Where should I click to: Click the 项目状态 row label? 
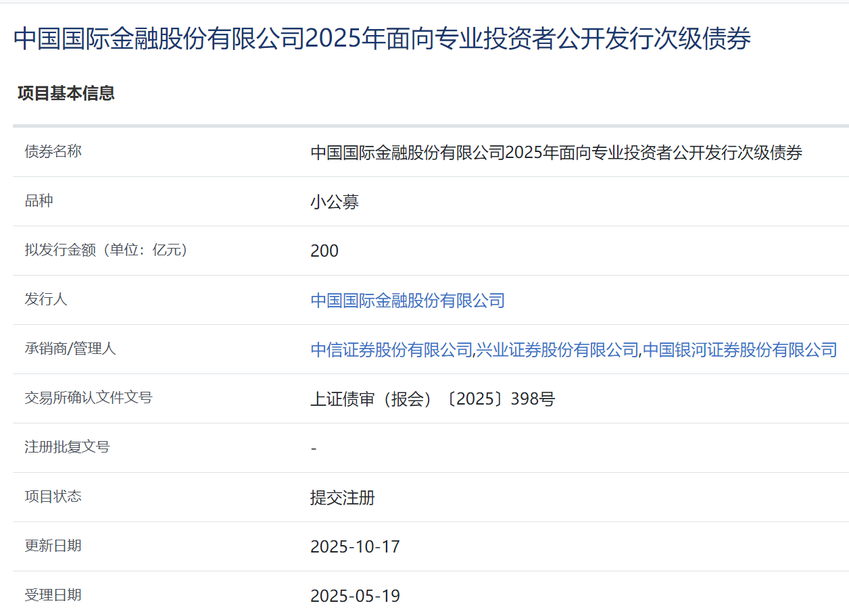pos(53,496)
